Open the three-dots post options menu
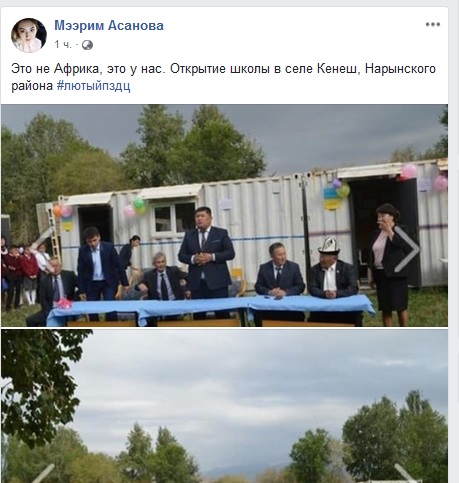459x483 pixels. coord(433,24)
